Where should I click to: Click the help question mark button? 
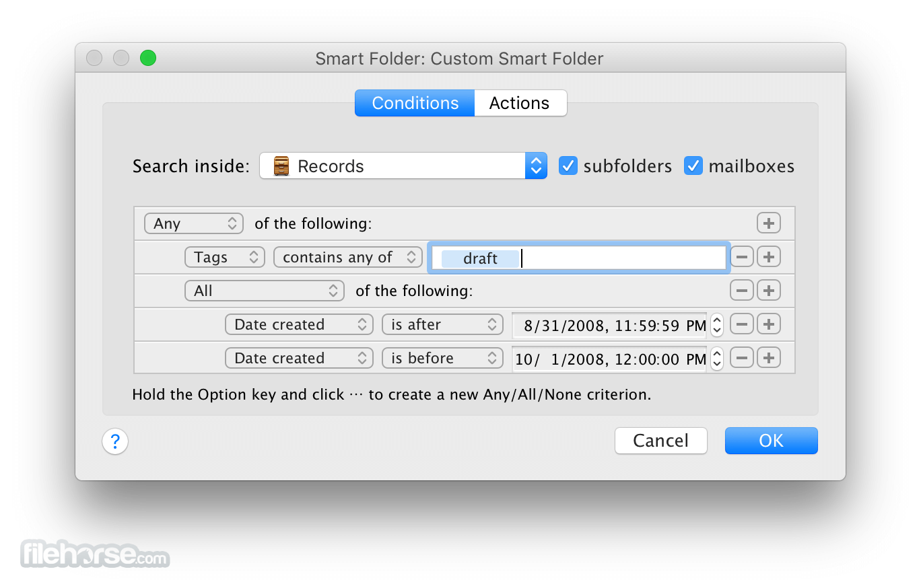[115, 441]
